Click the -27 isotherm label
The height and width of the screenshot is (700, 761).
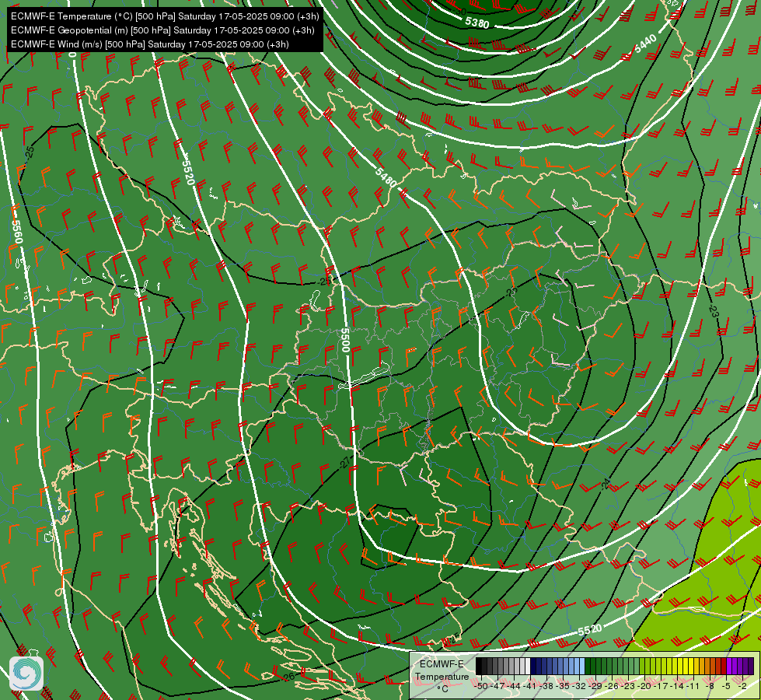344,463
